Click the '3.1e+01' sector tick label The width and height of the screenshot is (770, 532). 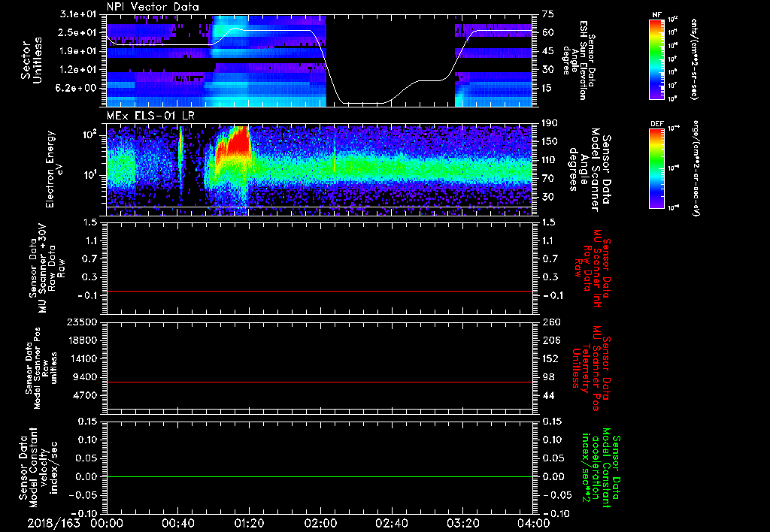click(78, 14)
